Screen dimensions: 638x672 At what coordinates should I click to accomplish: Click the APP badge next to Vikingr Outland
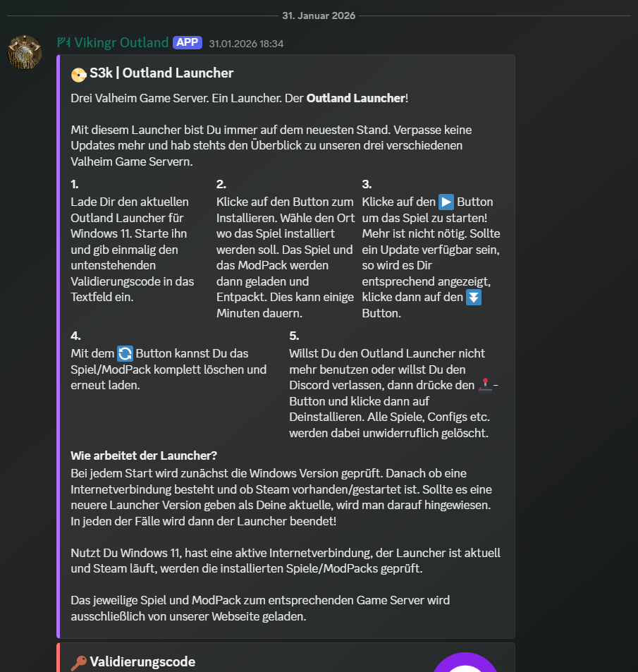pyautogui.click(x=188, y=42)
